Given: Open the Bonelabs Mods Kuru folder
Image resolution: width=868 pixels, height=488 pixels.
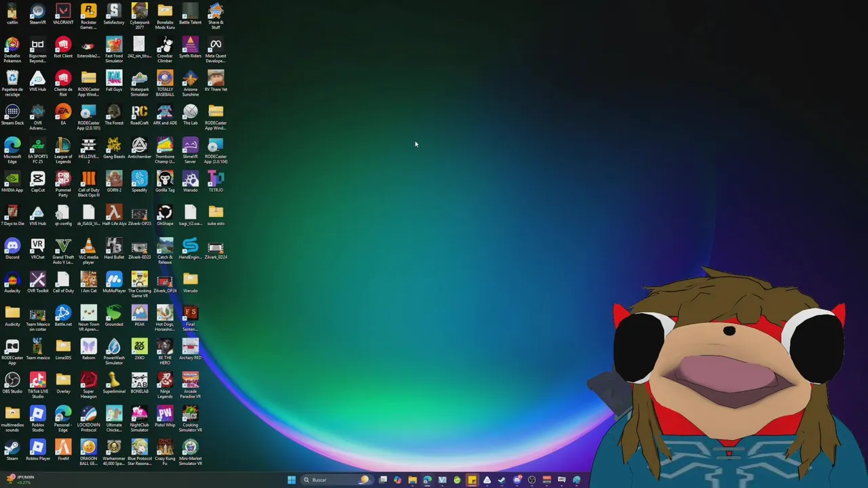Looking at the screenshot, I should [x=165, y=16].
